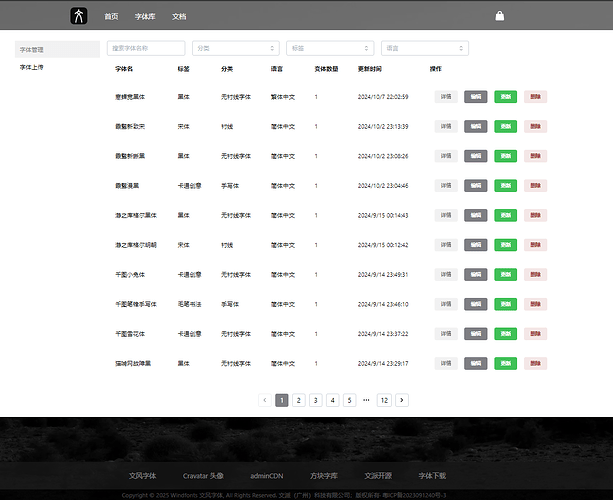This screenshot has height=500, width=613.
Task: Click 更新 for the 2024/9/14 23:49:31 row
Action: tap(505, 274)
